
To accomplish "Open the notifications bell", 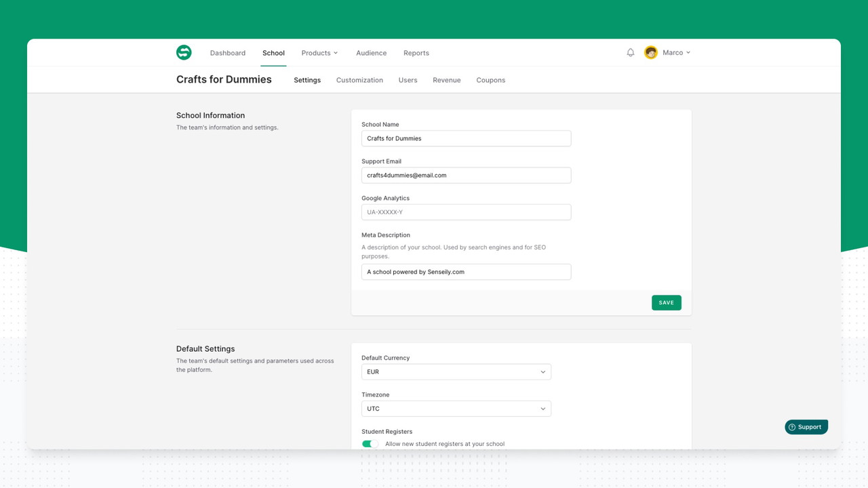I will 631,52.
